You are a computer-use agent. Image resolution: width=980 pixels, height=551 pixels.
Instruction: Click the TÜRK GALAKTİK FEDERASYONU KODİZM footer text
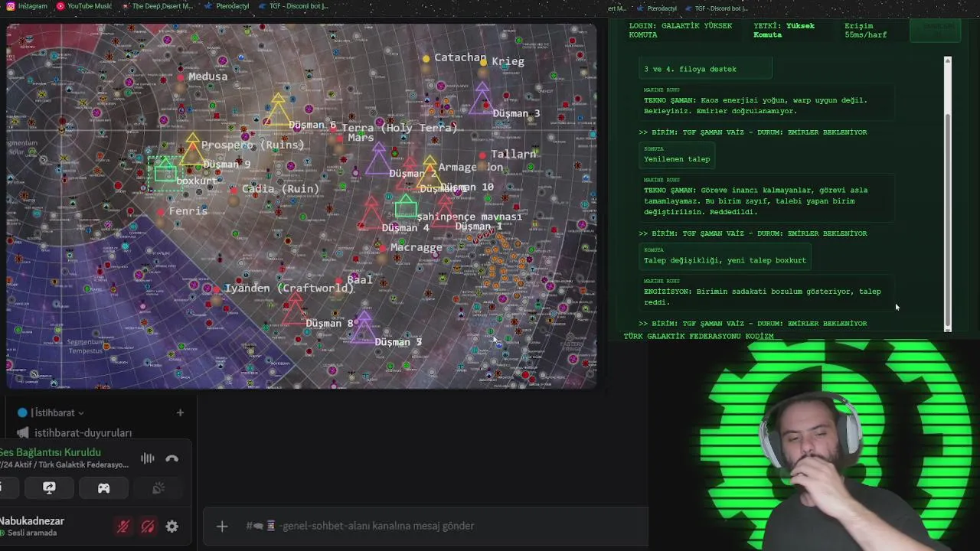click(698, 336)
